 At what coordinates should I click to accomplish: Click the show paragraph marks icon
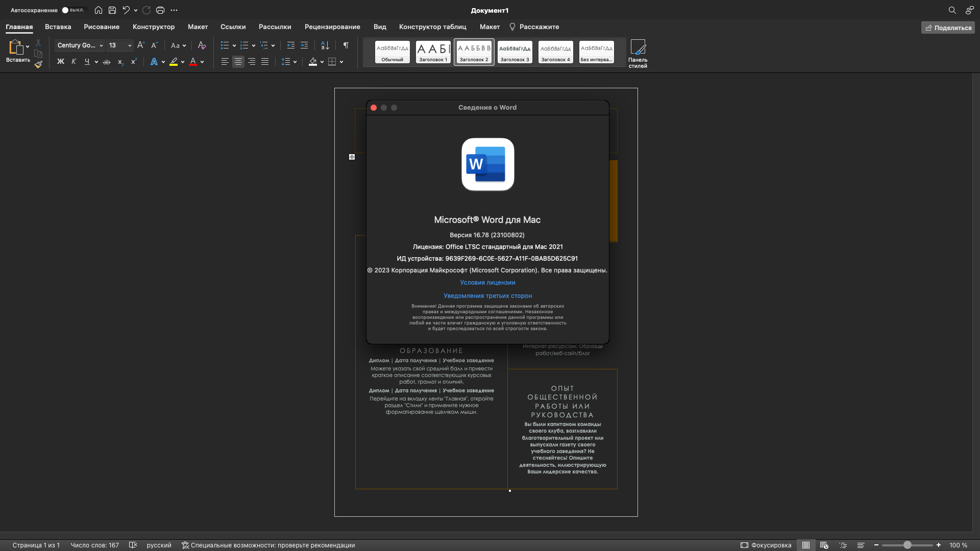[346, 45]
